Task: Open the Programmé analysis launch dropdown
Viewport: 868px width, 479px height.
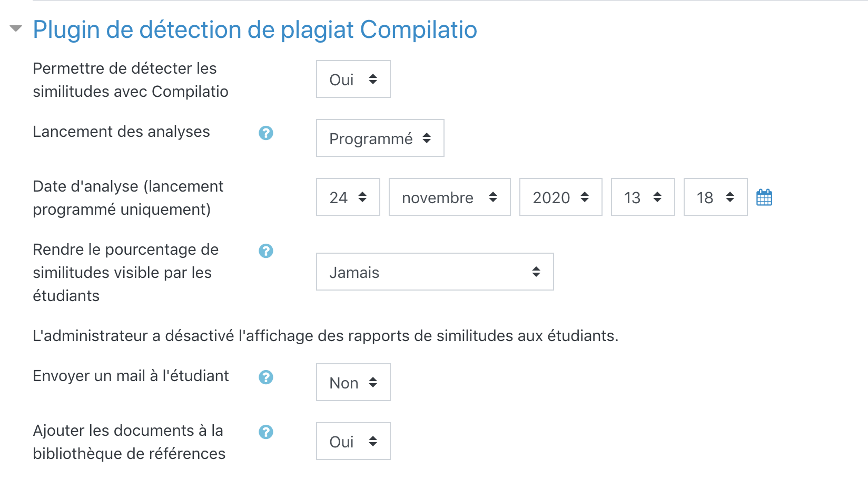Action: tap(380, 138)
